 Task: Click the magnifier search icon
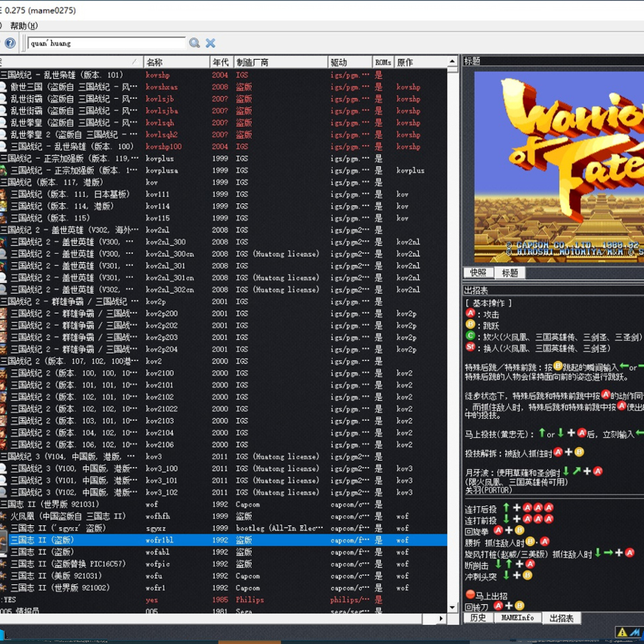click(x=194, y=42)
